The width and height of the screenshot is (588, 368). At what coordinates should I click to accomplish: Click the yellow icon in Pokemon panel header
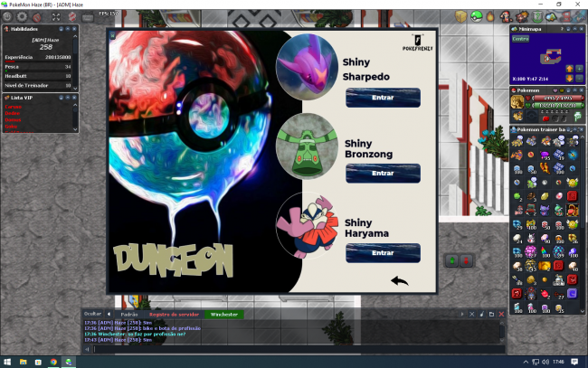(562, 90)
